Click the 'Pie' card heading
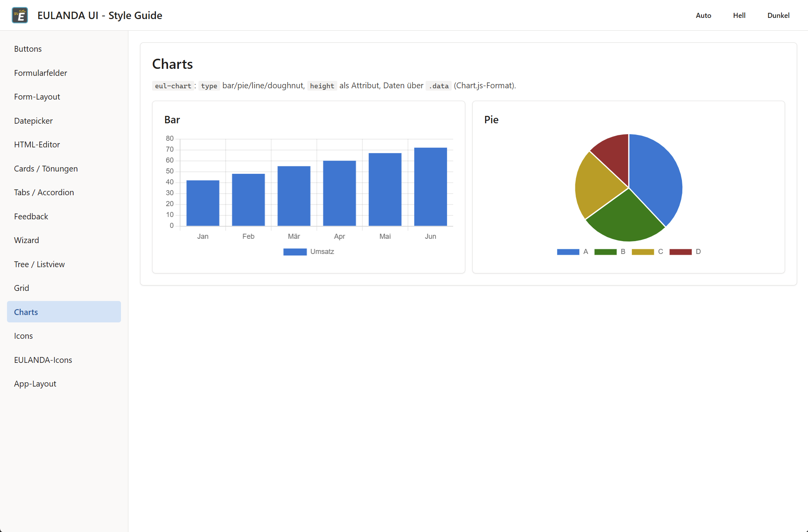 pos(491,120)
